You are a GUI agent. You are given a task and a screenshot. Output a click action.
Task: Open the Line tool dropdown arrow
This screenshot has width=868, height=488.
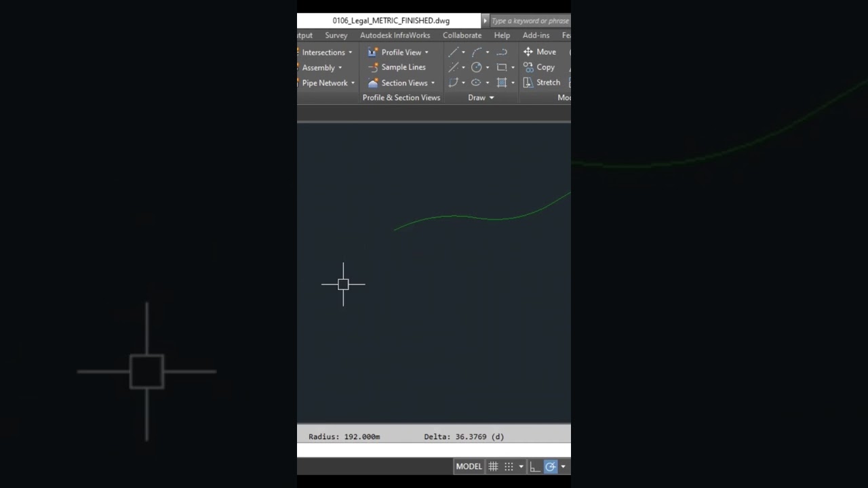coord(463,52)
